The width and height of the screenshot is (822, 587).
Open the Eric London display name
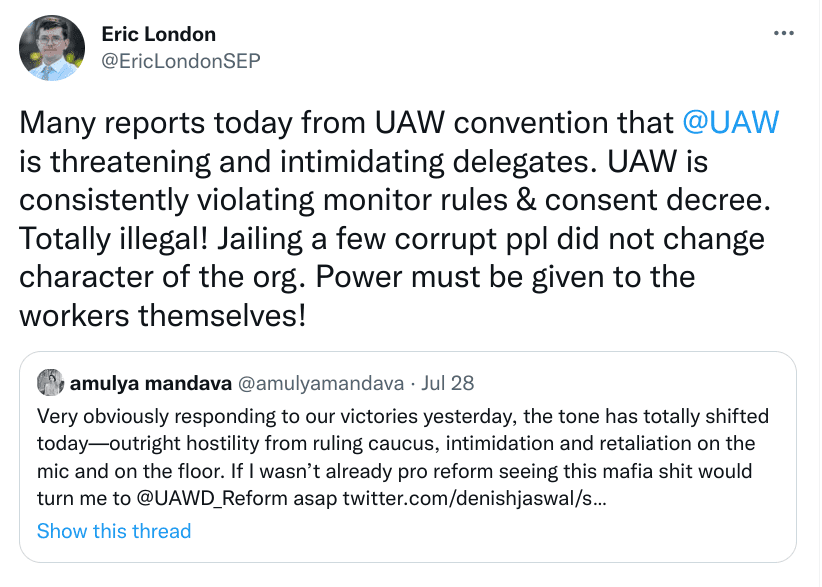click(x=158, y=35)
